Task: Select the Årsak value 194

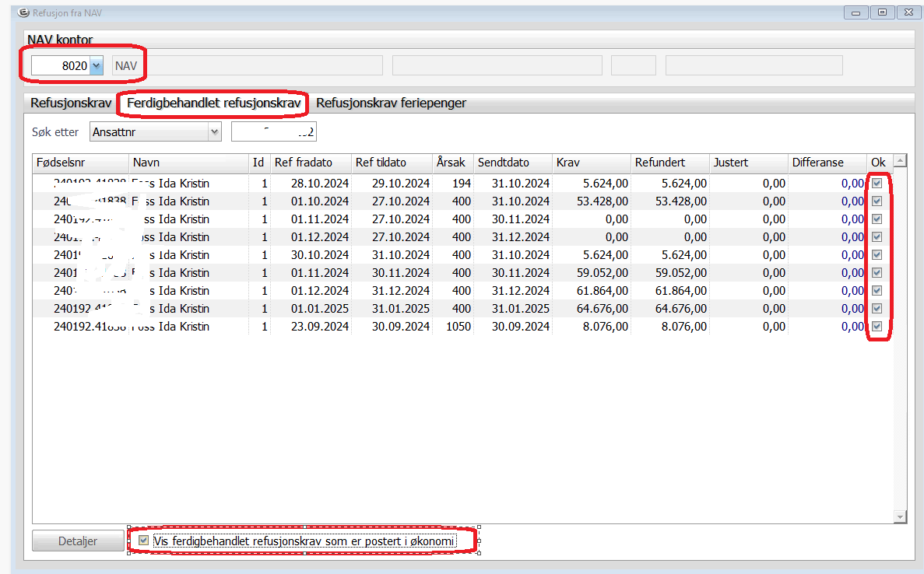Action: point(462,183)
